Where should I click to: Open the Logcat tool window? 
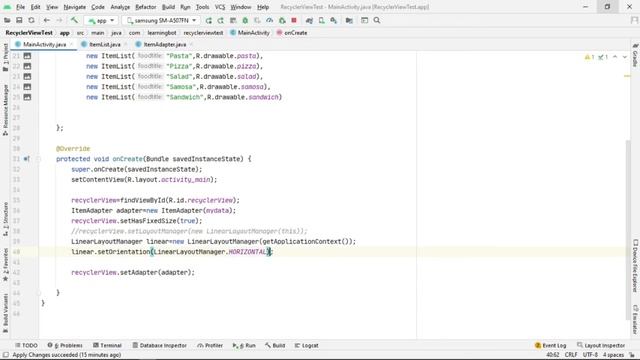[307, 345]
